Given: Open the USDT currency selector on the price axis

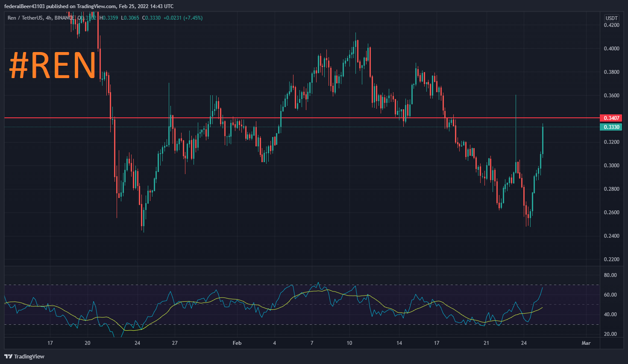Looking at the screenshot, I should pyautogui.click(x=611, y=18).
